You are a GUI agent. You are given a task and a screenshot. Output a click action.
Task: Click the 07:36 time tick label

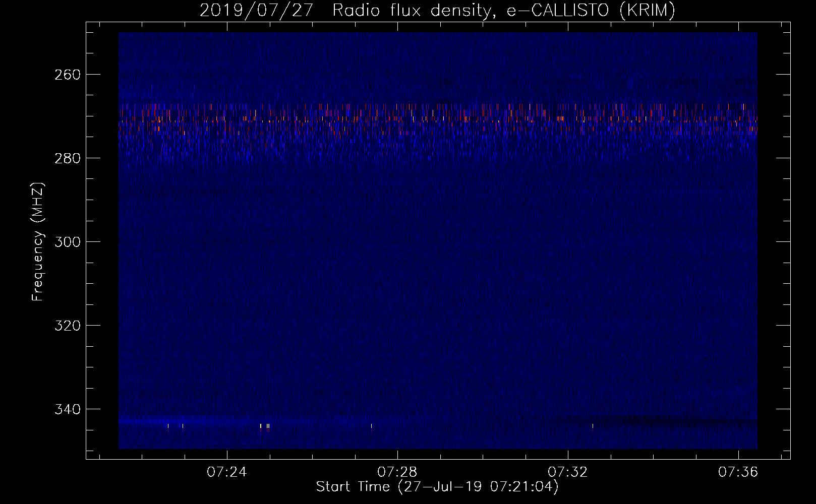click(x=738, y=472)
